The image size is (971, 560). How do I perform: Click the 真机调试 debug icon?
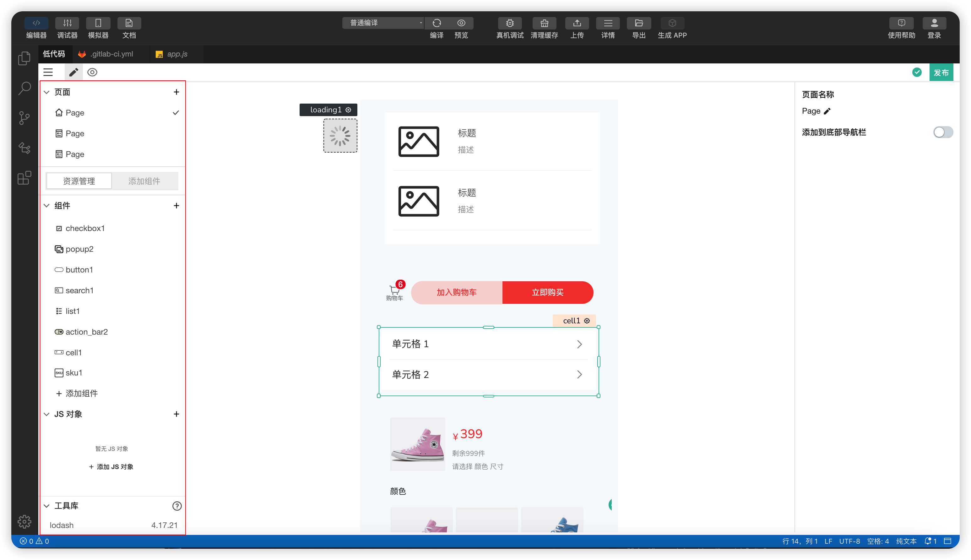click(x=510, y=23)
